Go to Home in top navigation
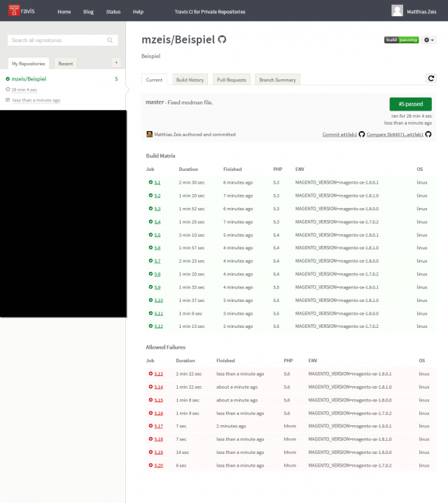 tap(64, 12)
